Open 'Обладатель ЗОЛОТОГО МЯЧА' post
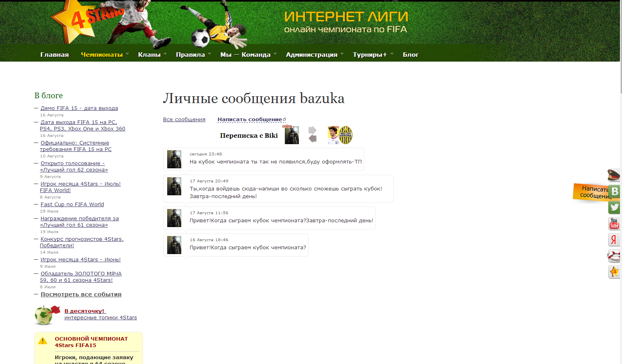The image size is (622, 364). pos(81,277)
